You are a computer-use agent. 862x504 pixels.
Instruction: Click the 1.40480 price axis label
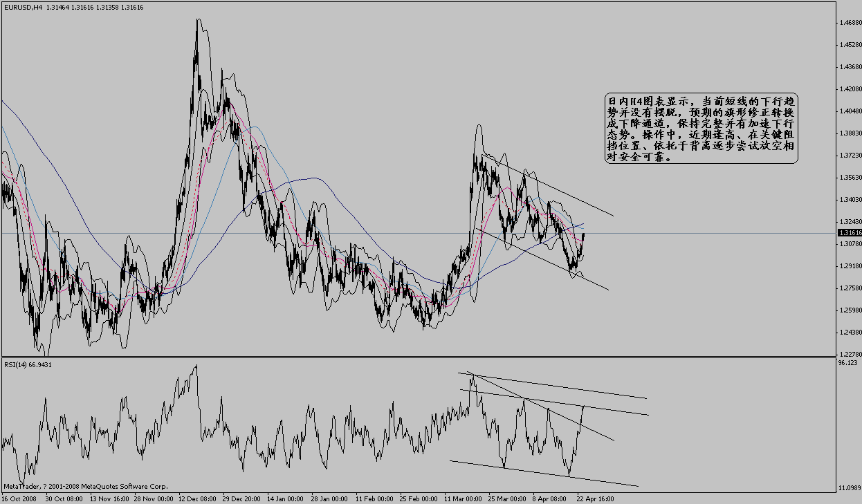(x=849, y=111)
